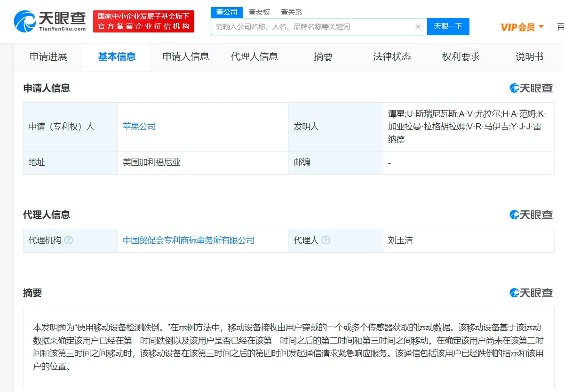Screen dimensions: 564x392
Task: Click the 发明人 label cell
Action: pyautogui.click(x=336, y=127)
